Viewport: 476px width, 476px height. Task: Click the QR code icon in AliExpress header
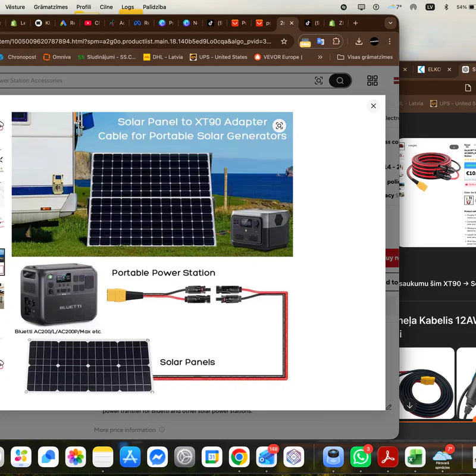pos(372,80)
